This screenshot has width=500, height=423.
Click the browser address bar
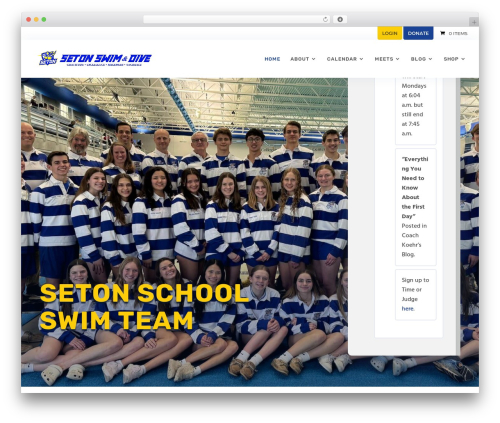coord(236,19)
